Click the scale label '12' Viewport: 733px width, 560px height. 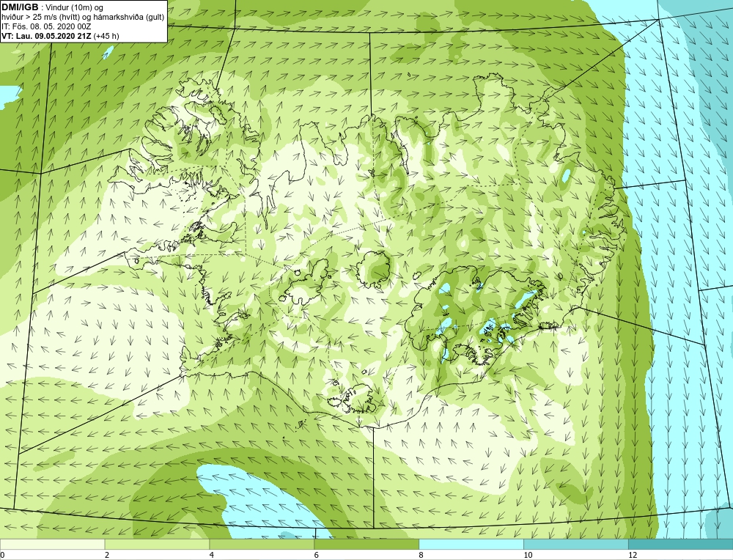[x=633, y=555]
